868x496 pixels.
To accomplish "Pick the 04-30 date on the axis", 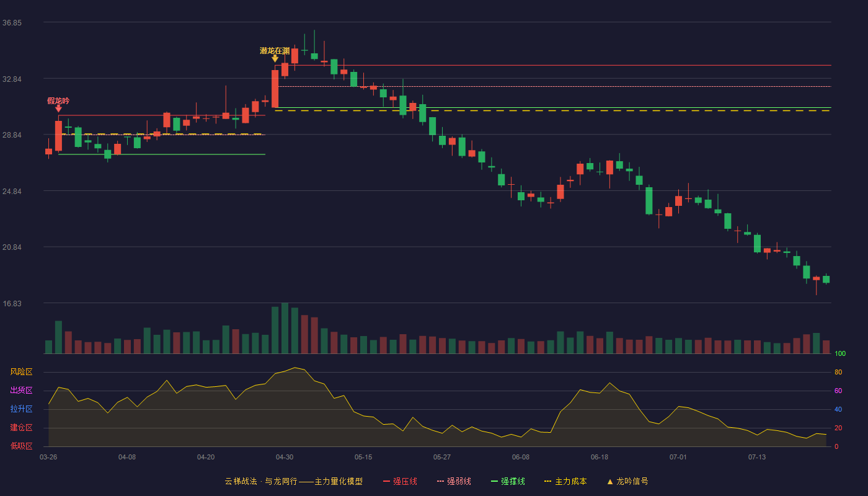I will tap(285, 457).
